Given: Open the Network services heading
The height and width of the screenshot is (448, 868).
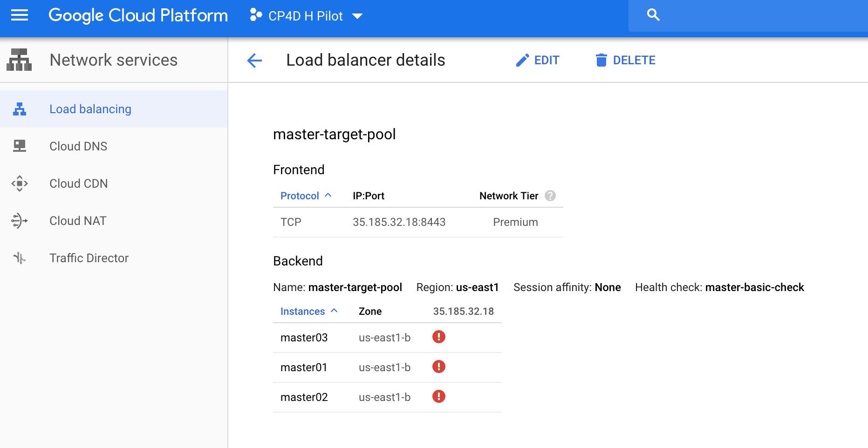Looking at the screenshot, I should coord(114,60).
